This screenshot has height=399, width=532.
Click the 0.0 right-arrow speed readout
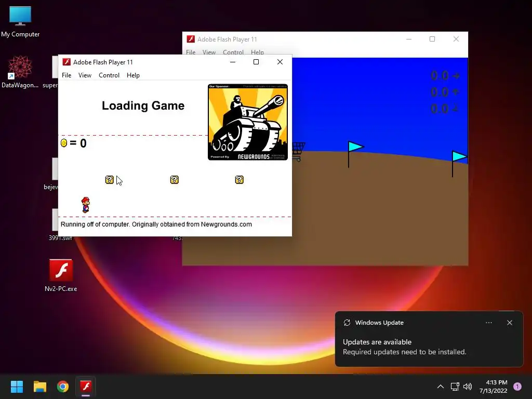point(445,75)
